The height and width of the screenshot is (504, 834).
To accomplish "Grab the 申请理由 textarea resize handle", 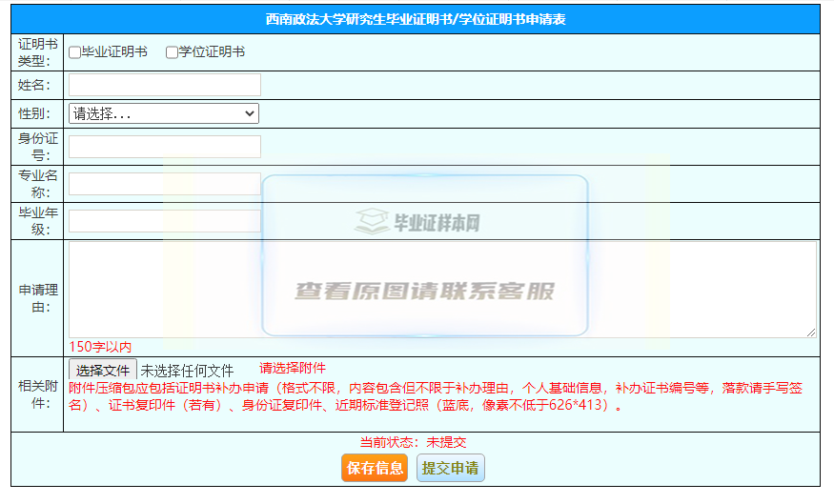I will 811,333.
